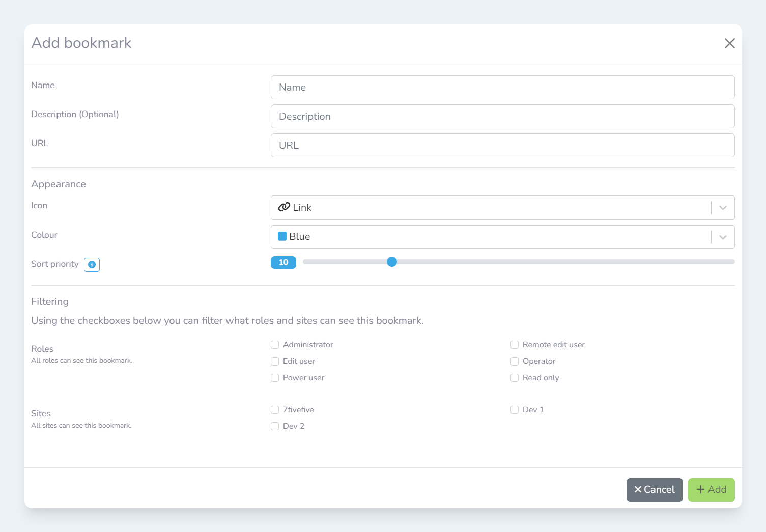Image resolution: width=766 pixels, height=532 pixels.
Task: Expand the Icon dropdown chevron
Action: click(723, 208)
